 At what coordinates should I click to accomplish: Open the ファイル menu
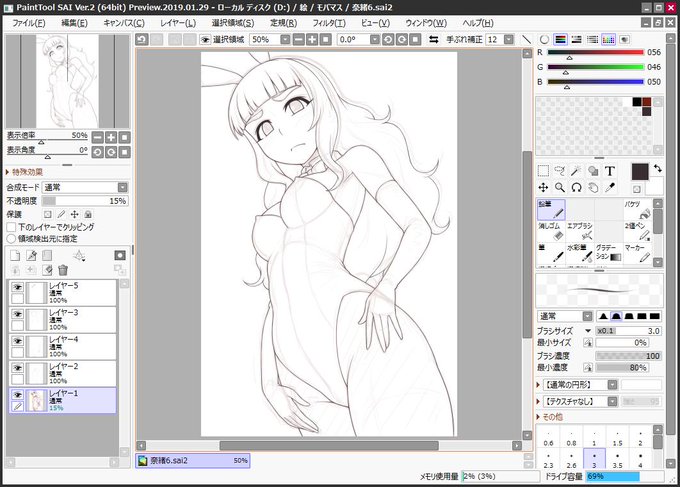[29, 23]
